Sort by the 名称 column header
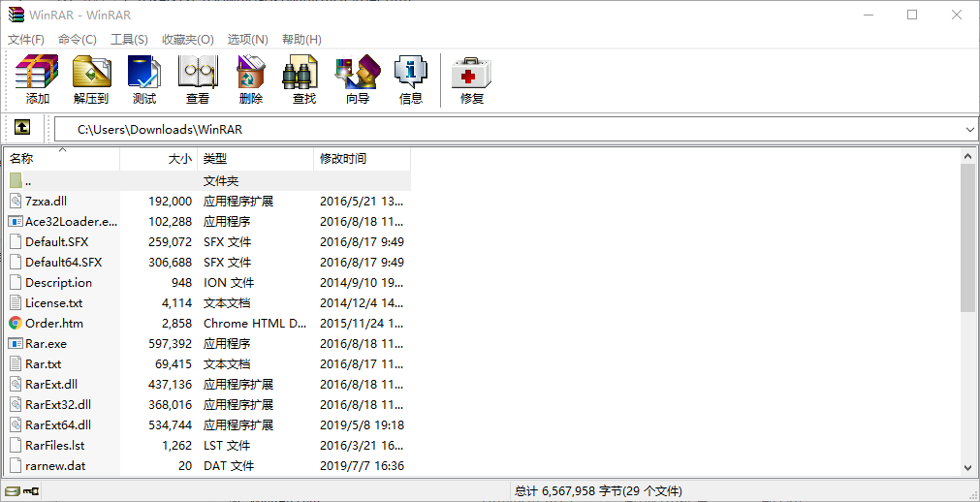980x502 pixels. [x=62, y=159]
